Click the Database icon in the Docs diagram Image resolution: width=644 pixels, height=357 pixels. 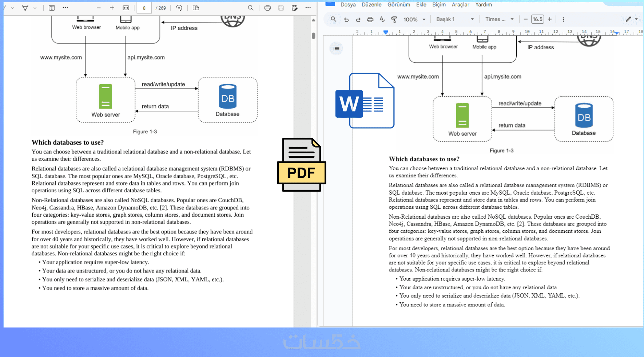point(584,115)
